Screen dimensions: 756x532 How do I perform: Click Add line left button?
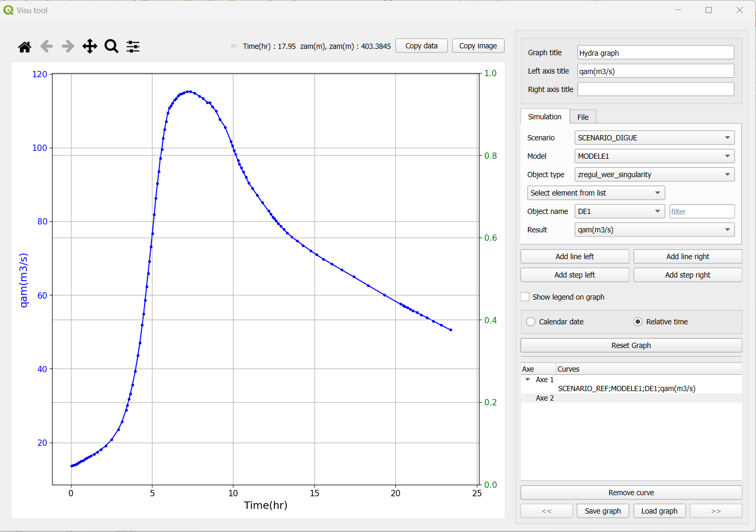click(575, 257)
